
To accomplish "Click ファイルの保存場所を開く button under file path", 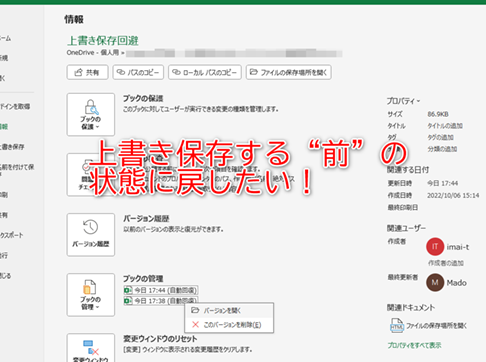I will pyautogui.click(x=289, y=72).
